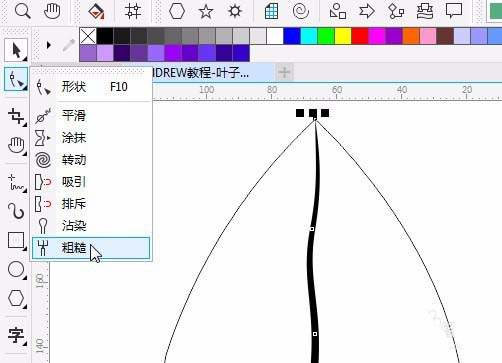
Task: Pick the blue color swatch
Action: [x=292, y=36]
